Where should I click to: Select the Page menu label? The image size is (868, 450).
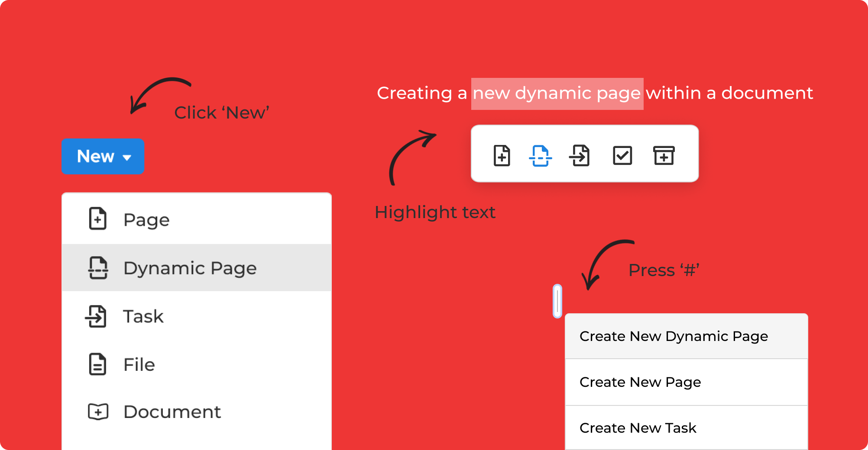(146, 220)
